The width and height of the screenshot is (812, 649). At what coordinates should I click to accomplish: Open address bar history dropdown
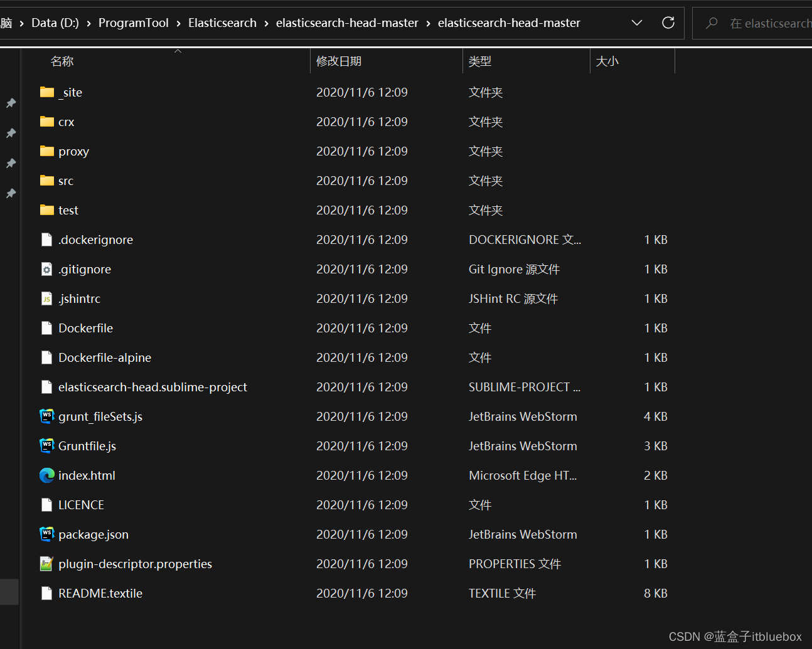[x=637, y=23]
